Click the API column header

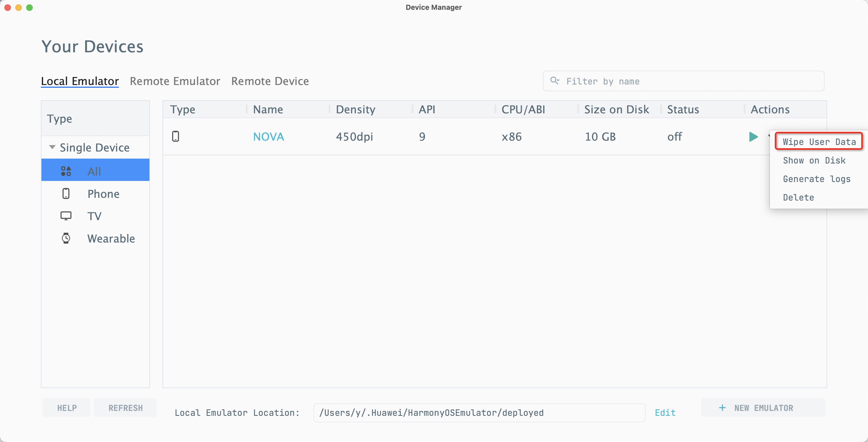[427, 110]
